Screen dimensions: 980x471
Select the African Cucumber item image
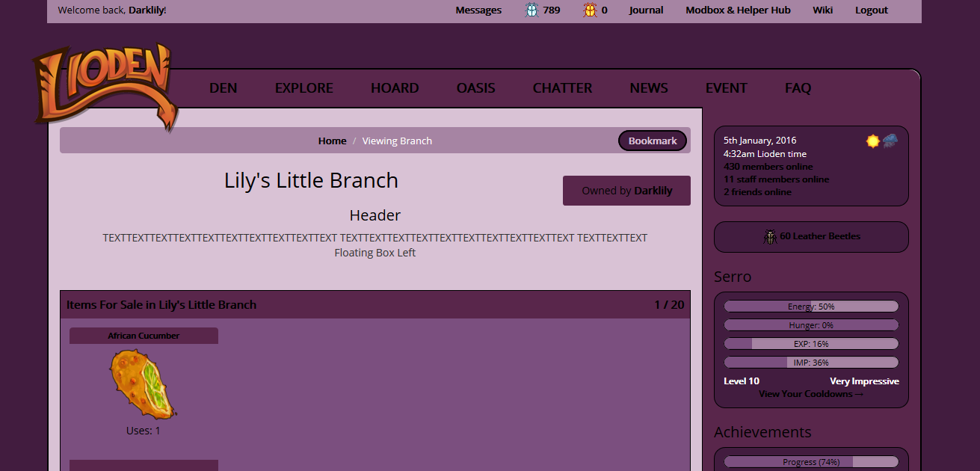(144, 383)
